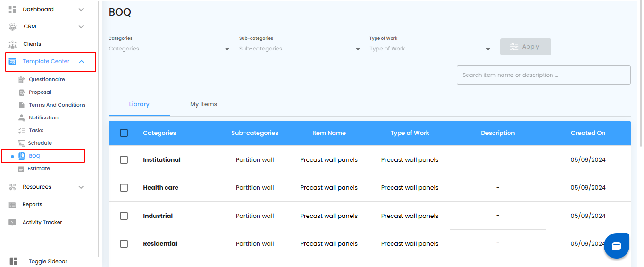The width and height of the screenshot is (644, 267).
Task: Collapse the Template Center menu chevron
Action: point(82,62)
